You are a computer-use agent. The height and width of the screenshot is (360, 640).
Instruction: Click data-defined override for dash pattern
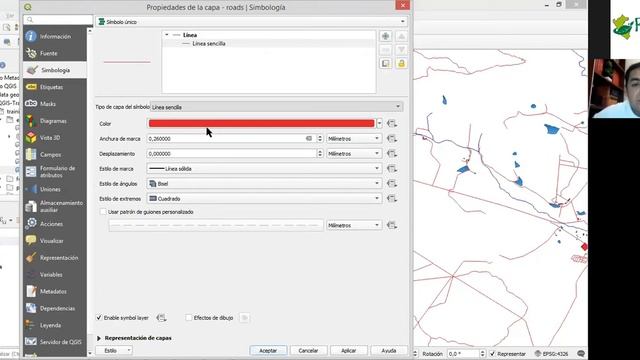tap(392, 225)
